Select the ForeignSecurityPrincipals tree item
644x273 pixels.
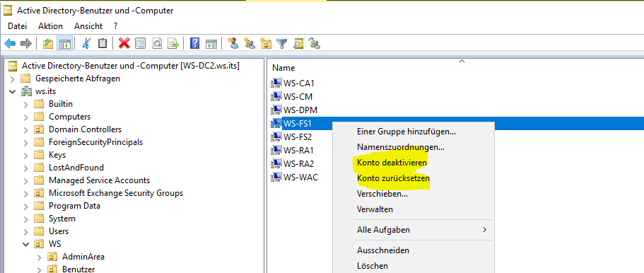[95, 142]
